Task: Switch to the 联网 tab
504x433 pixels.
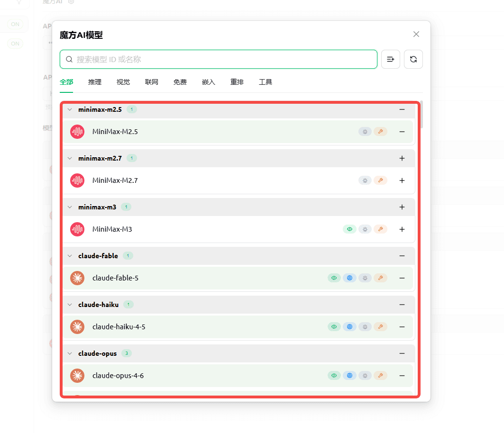Action: pos(152,82)
